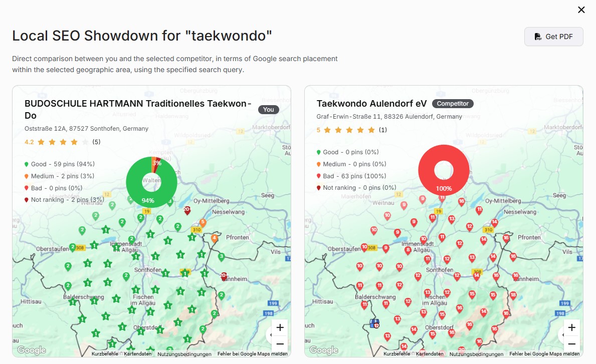Click the Google logo on the left map

click(32, 350)
